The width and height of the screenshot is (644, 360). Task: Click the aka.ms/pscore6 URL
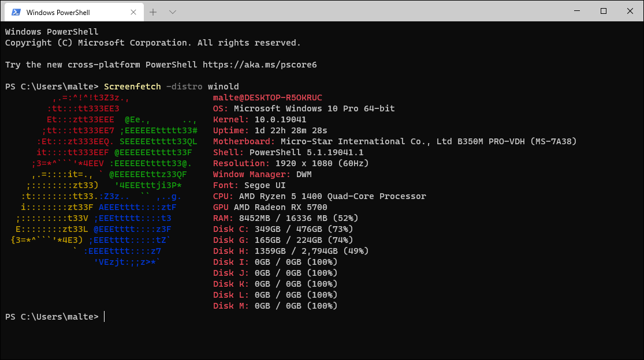[x=259, y=65]
